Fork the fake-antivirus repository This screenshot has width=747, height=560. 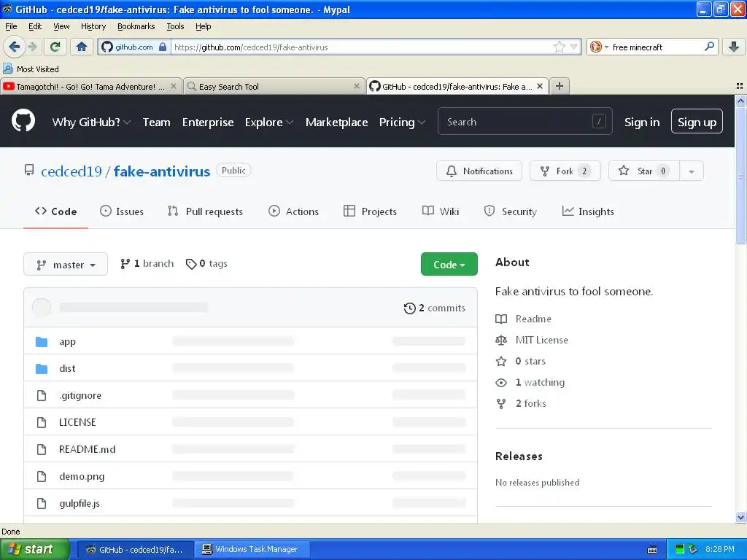pos(565,171)
